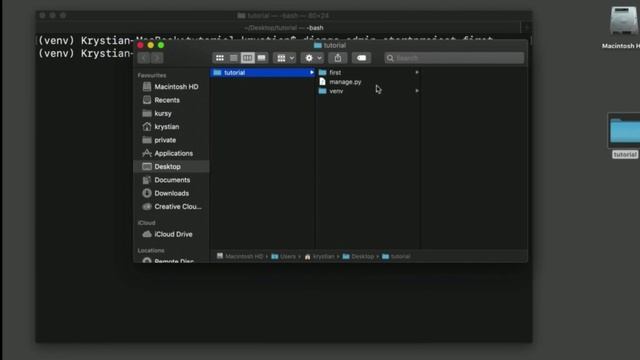Open Macintosh HD in sidebar

[171, 87]
